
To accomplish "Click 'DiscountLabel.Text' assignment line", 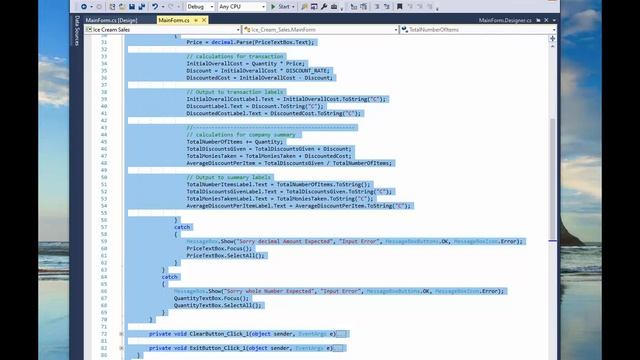I will (255, 106).
